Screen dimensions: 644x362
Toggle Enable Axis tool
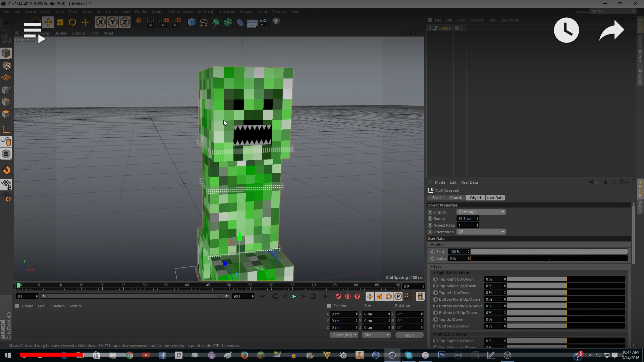click(6, 130)
